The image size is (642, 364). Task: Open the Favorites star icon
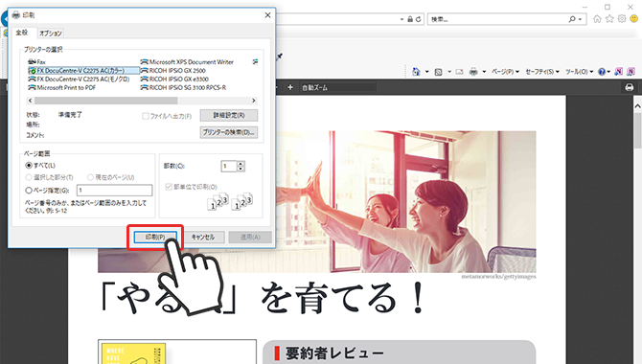point(609,19)
